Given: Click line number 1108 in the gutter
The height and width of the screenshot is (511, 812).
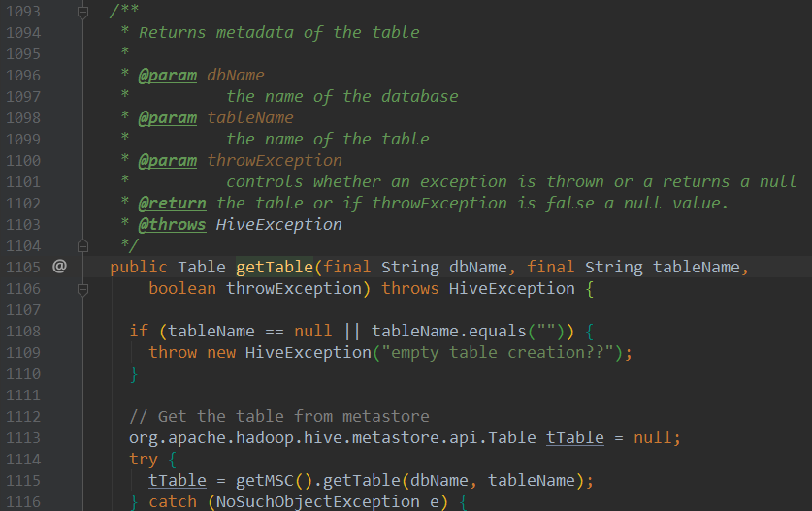Looking at the screenshot, I should (22, 331).
